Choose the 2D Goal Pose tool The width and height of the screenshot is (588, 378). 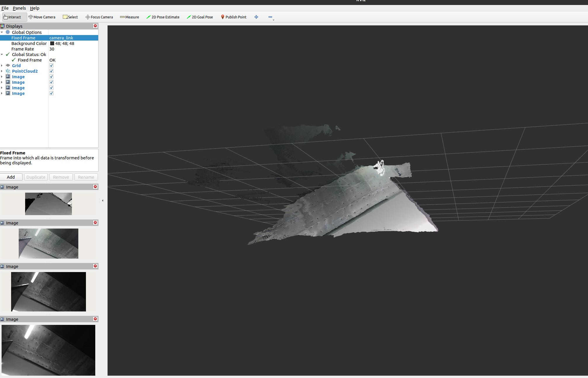click(x=200, y=17)
